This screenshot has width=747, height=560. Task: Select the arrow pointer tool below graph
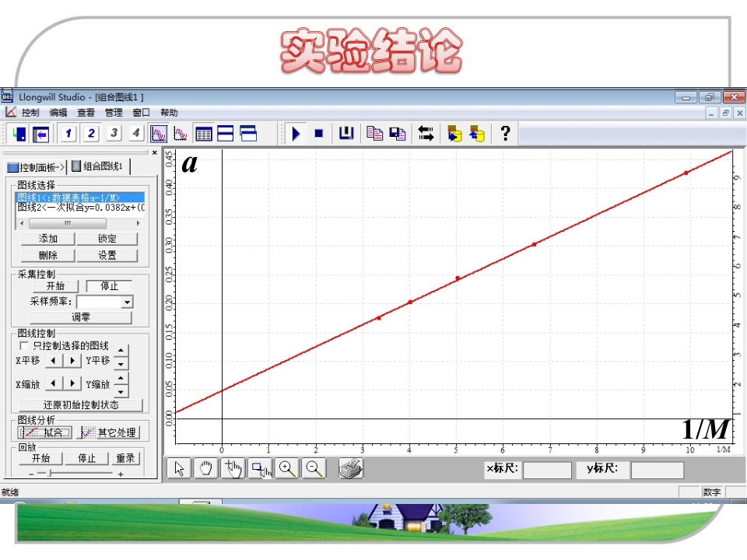click(180, 468)
